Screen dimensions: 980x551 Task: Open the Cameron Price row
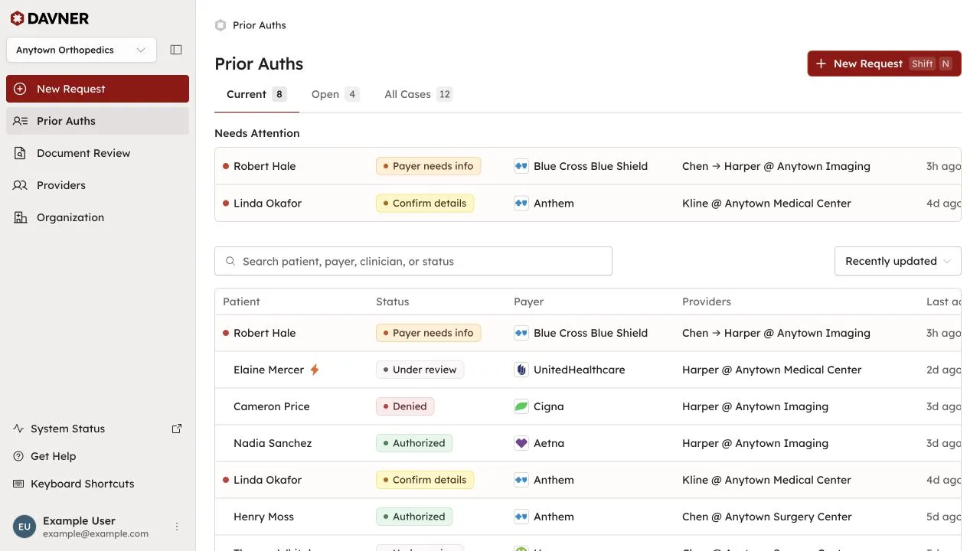point(587,406)
